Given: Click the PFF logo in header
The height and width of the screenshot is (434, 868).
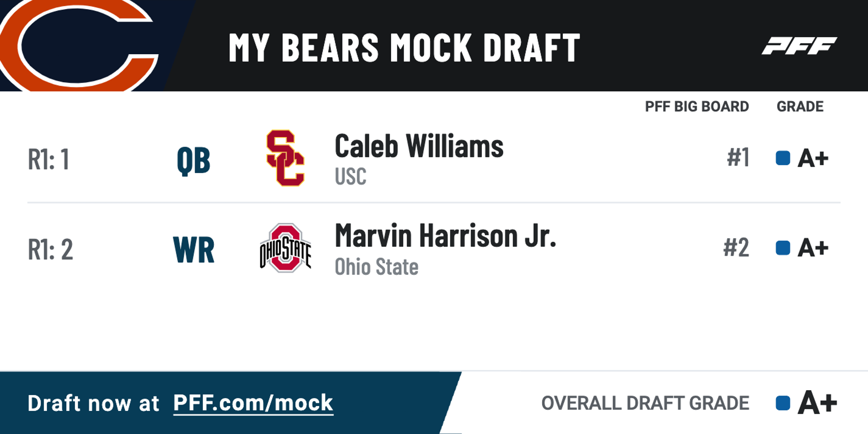Looking at the screenshot, I should (x=799, y=46).
